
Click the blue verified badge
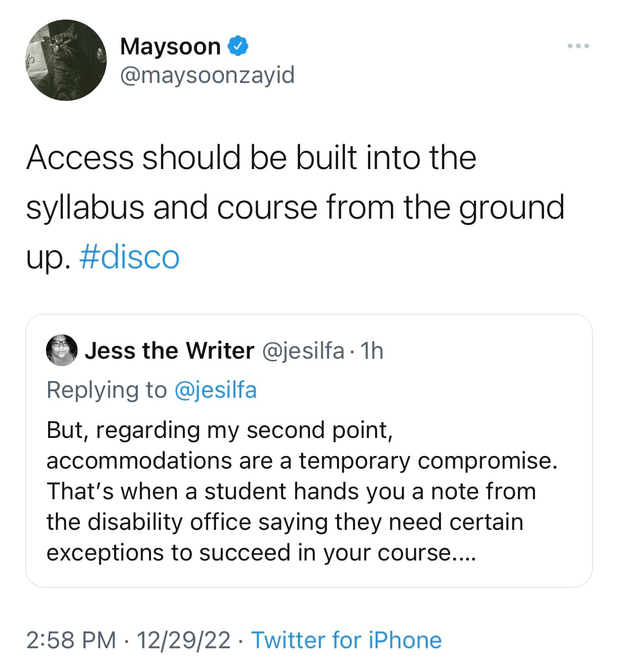click(x=238, y=46)
